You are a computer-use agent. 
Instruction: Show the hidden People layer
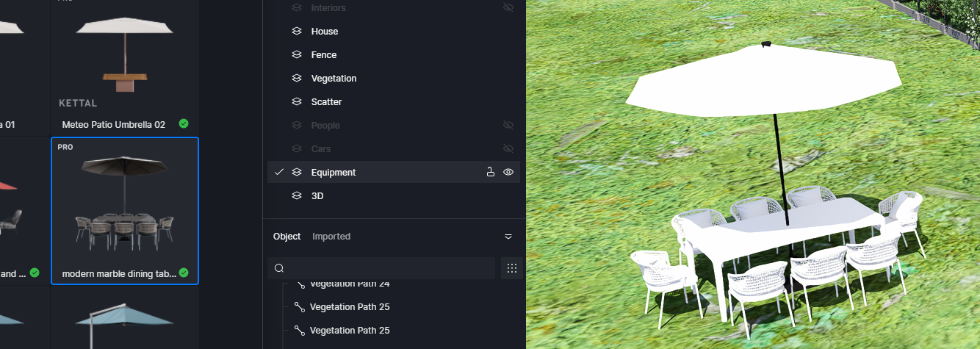(508, 126)
